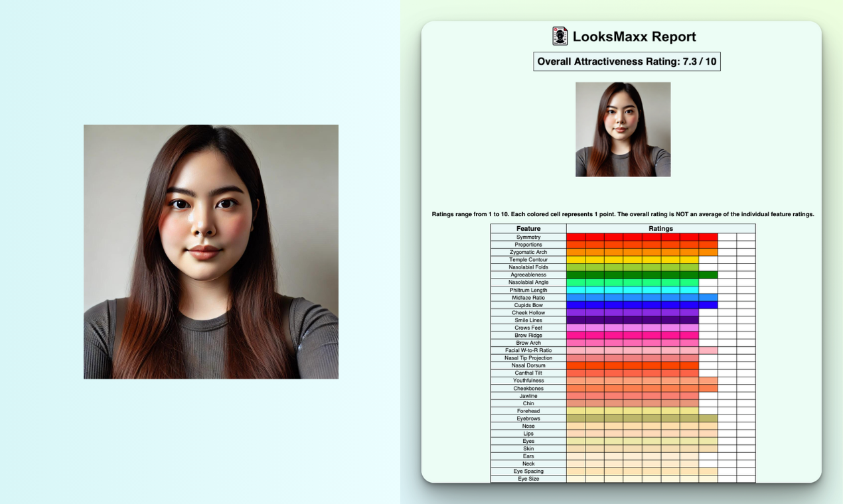The height and width of the screenshot is (504, 843).
Task: Select the Chin feature label
Action: point(528,404)
